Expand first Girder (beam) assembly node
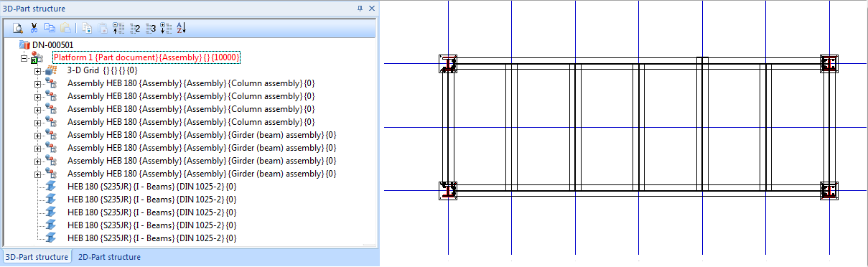The image size is (868, 267). tap(38, 135)
